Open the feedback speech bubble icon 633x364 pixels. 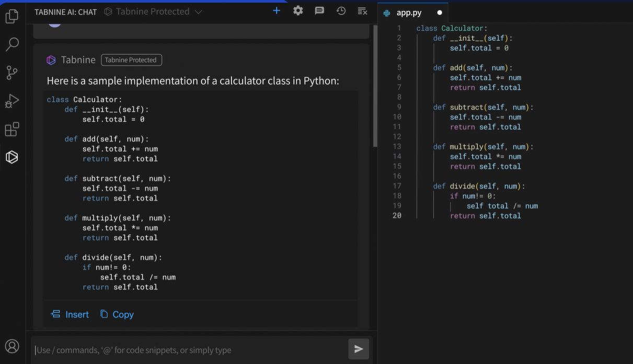[319, 10]
